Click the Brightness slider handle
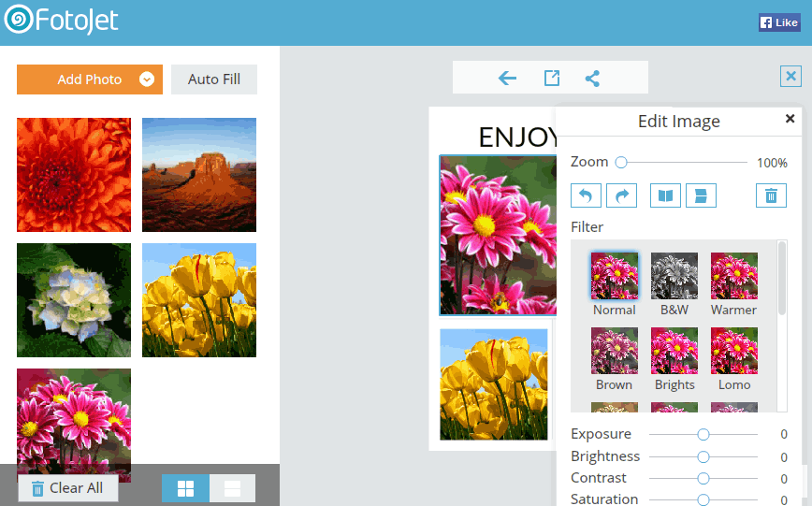The image size is (812, 506). 703,456
